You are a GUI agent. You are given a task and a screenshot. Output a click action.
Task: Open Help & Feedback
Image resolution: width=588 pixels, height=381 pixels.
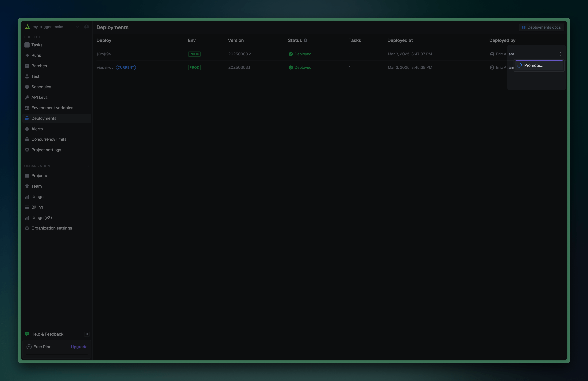click(x=47, y=334)
